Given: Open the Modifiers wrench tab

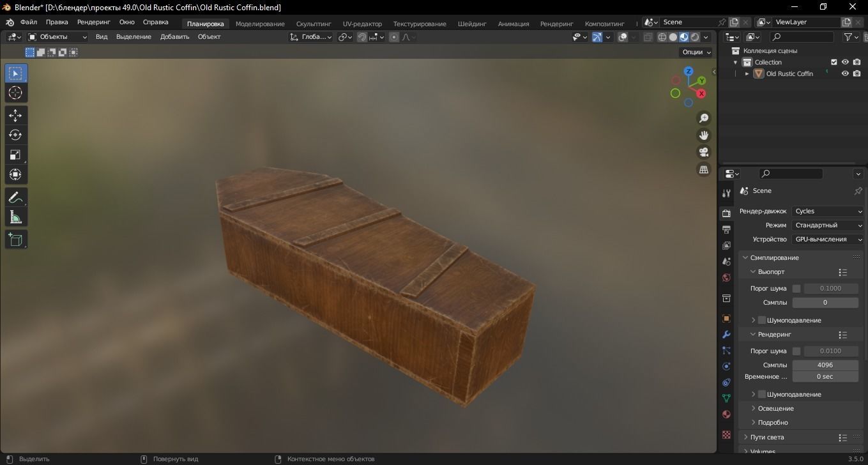Looking at the screenshot, I should coord(726,335).
